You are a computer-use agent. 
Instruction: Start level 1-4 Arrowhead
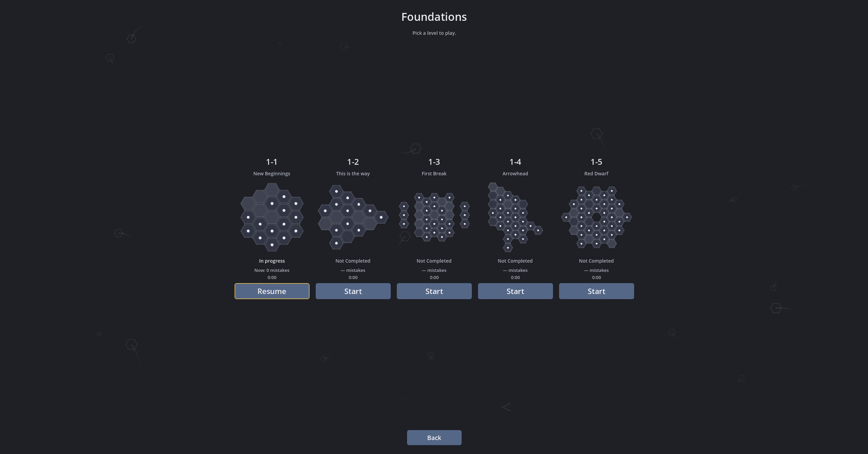pyautogui.click(x=515, y=291)
